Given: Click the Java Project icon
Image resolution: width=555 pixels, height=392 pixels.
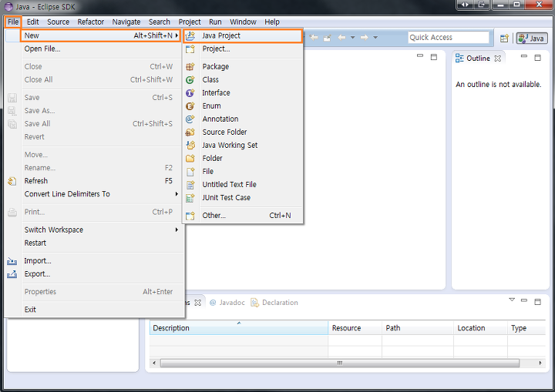Looking at the screenshot, I should point(190,35).
